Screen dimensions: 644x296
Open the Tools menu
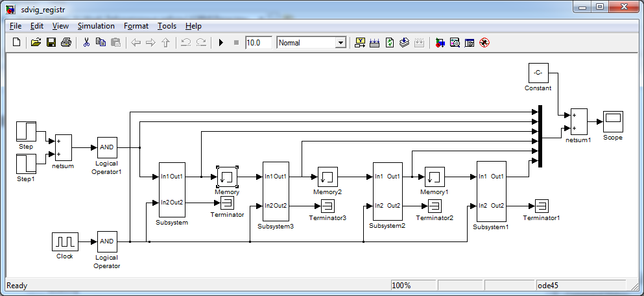(167, 26)
